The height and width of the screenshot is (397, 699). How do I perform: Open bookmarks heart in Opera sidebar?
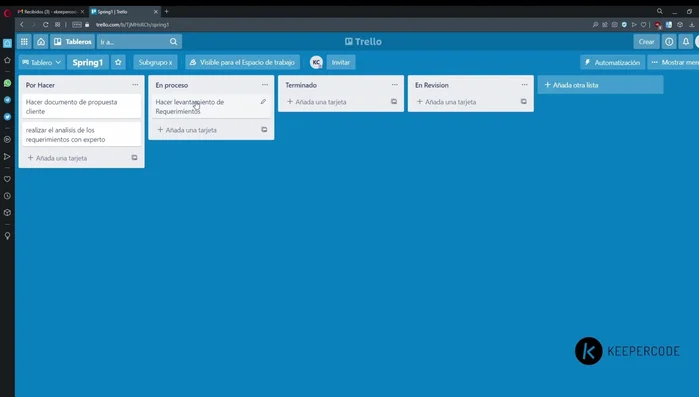coord(7,179)
